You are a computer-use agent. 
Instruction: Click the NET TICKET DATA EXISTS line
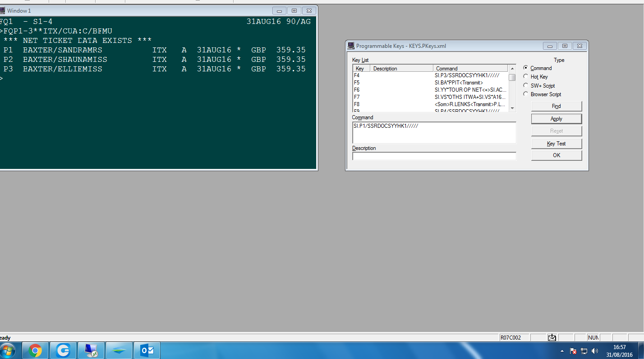78,41
